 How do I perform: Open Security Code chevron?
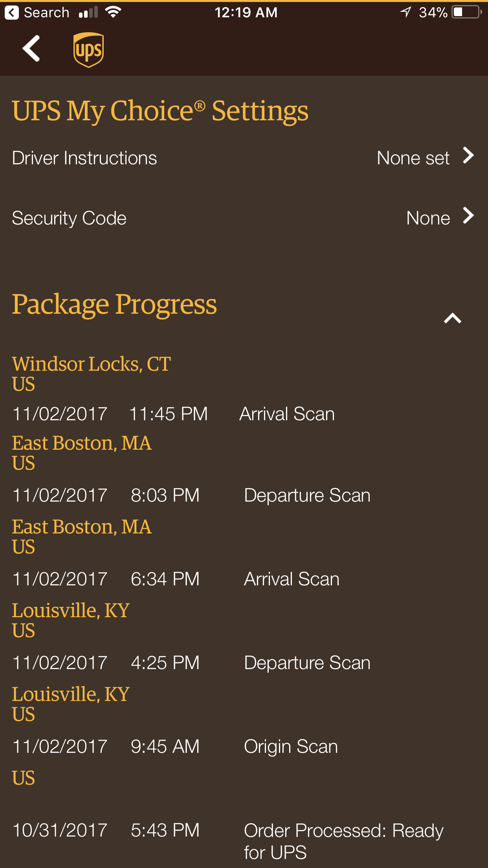[x=468, y=215]
